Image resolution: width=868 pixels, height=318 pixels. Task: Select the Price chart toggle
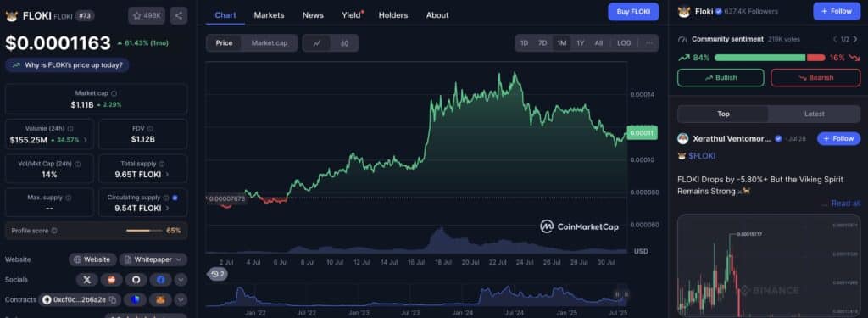tap(224, 43)
